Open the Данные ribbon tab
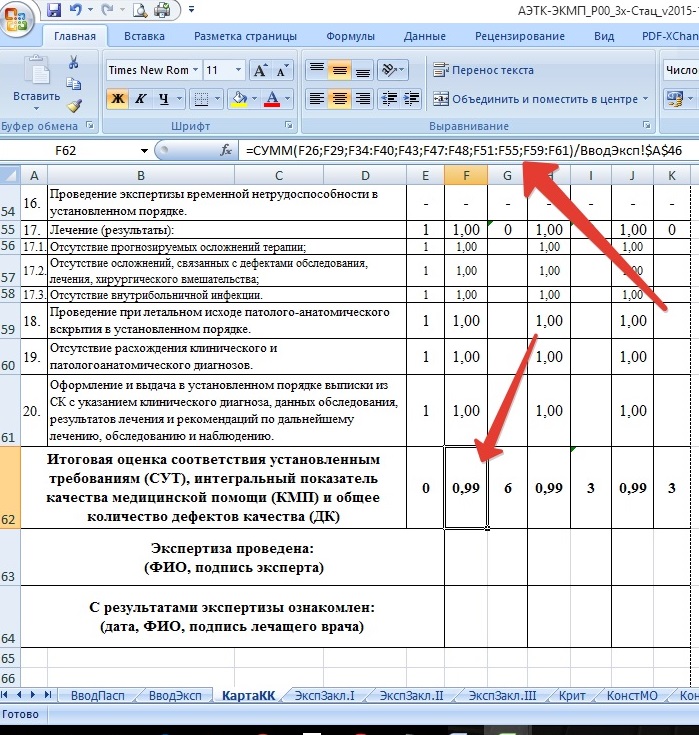The image size is (699, 735). [424, 36]
